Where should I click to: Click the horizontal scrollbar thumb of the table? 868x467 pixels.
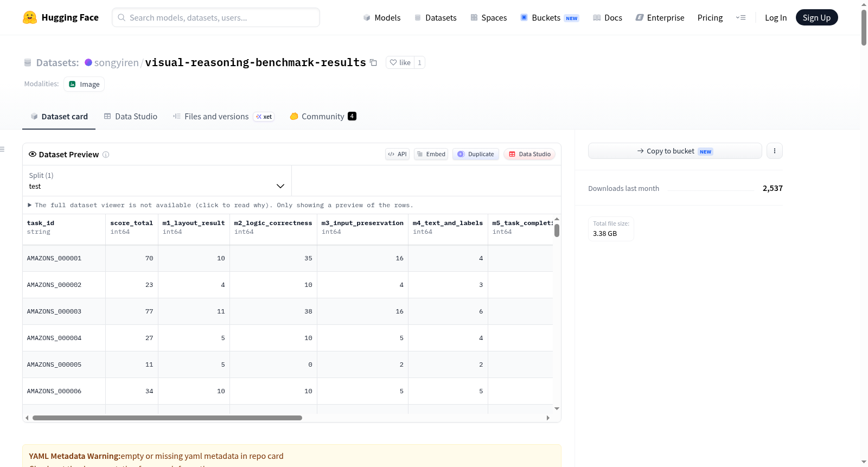tap(167, 418)
